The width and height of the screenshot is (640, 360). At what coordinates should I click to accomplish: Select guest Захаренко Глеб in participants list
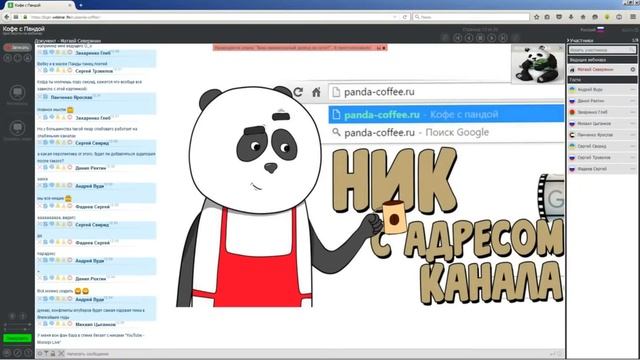click(602, 112)
